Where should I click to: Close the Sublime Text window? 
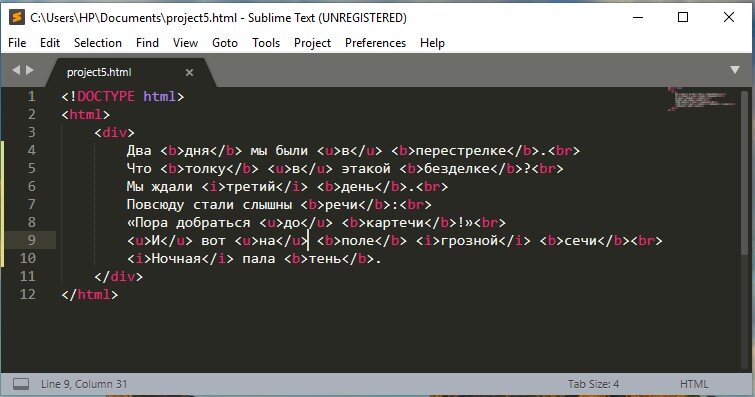(729, 17)
